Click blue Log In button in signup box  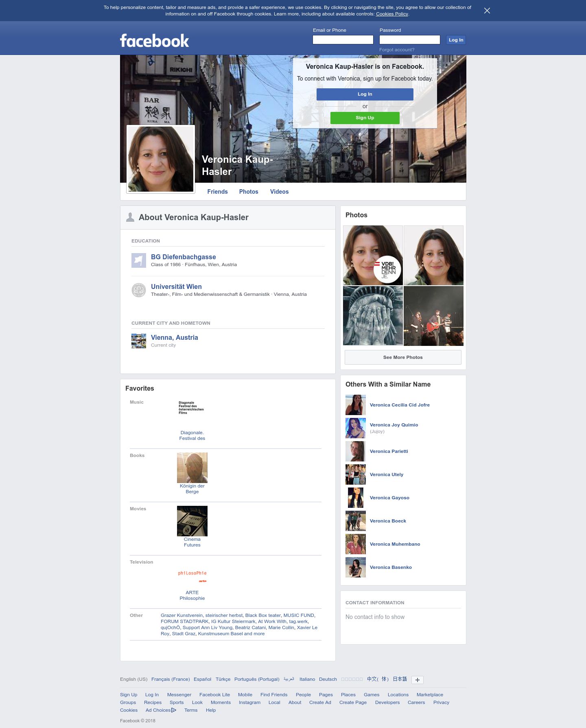tap(365, 94)
